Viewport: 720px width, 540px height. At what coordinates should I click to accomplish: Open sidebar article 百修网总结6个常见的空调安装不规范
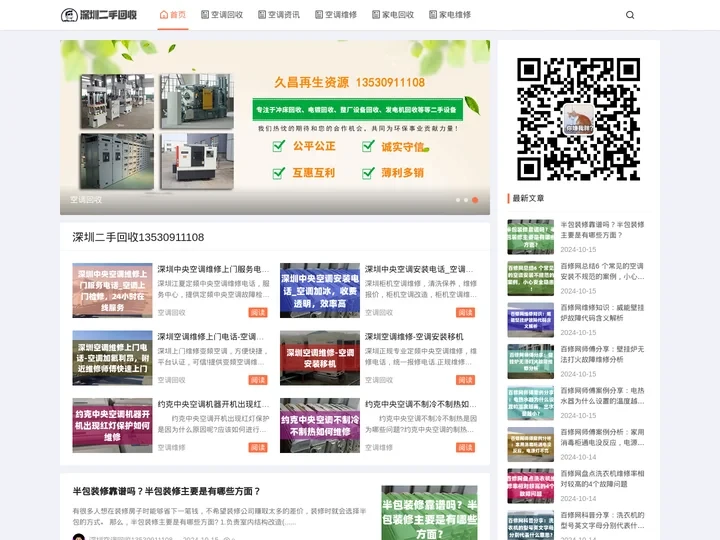(602, 271)
